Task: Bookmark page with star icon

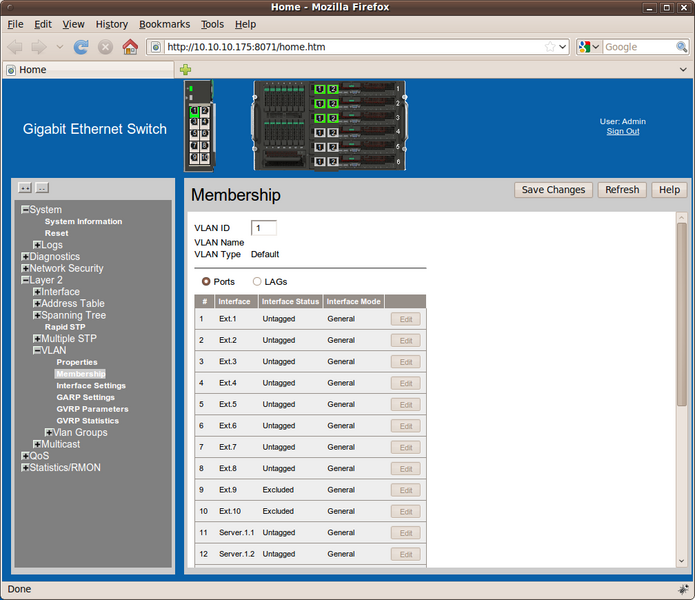Action: point(550,47)
